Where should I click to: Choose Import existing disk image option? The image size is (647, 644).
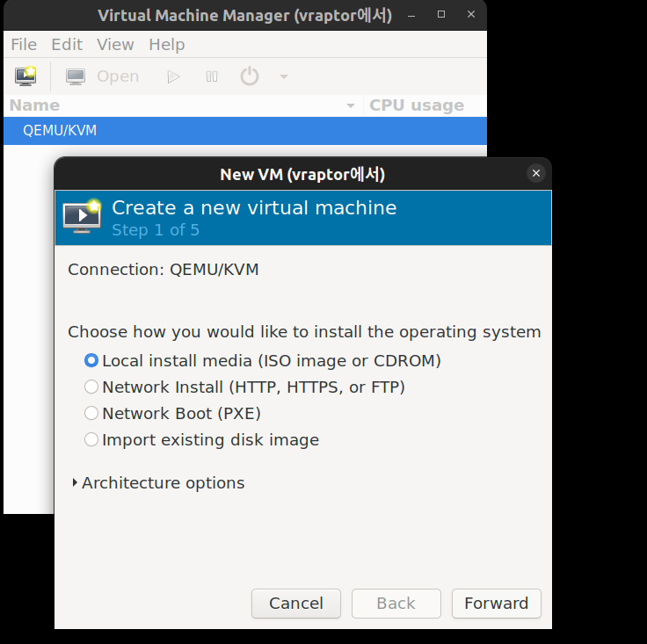pyautogui.click(x=202, y=440)
